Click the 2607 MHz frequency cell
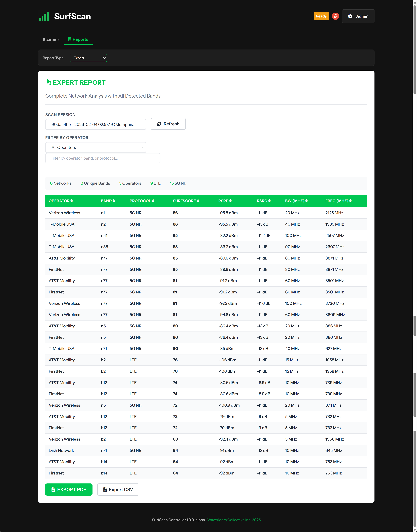Image resolution: width=417 pixels, height=532 pixels. pyautogui.click(x=335, y=247)
